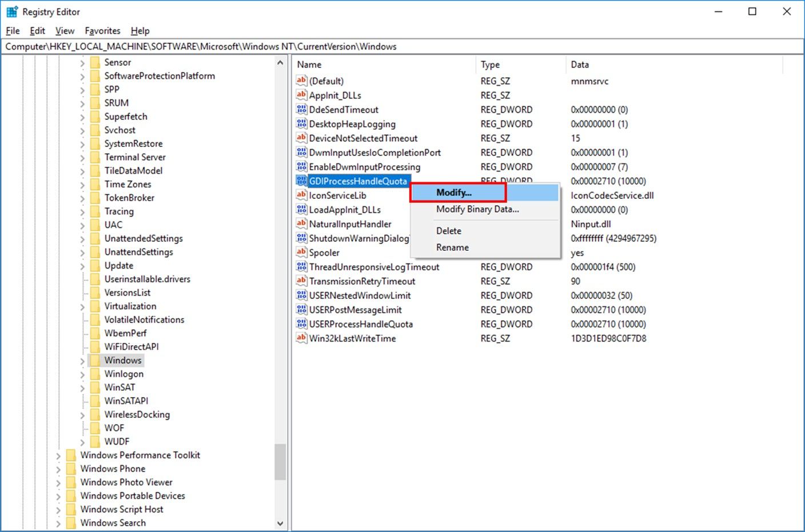Click the DWORD icon beside ShutdownWarningDialog
This screenshot has height=532, width=805.
pos(301,238)
